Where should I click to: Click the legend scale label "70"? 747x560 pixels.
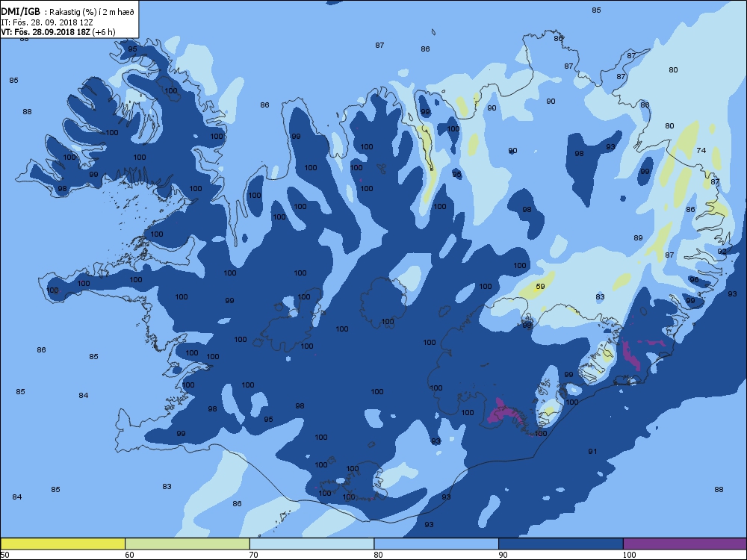tap(254, 555)
